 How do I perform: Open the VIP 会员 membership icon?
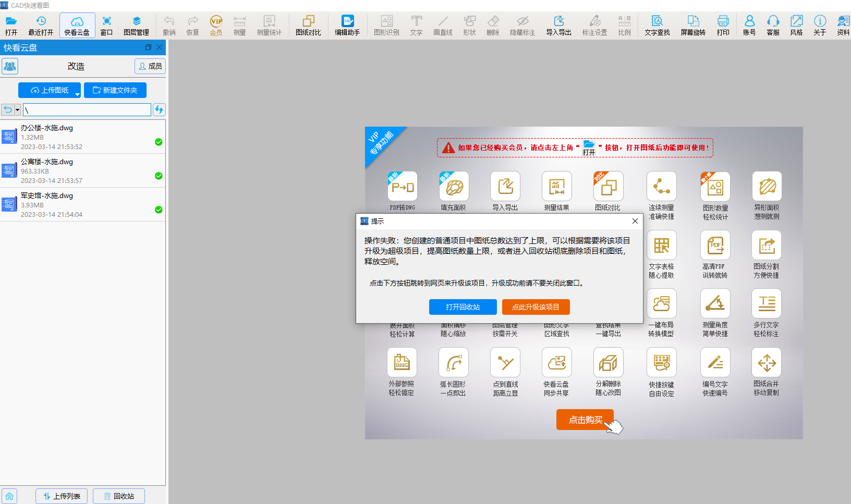pyautogui.click(x=216, y=25)
